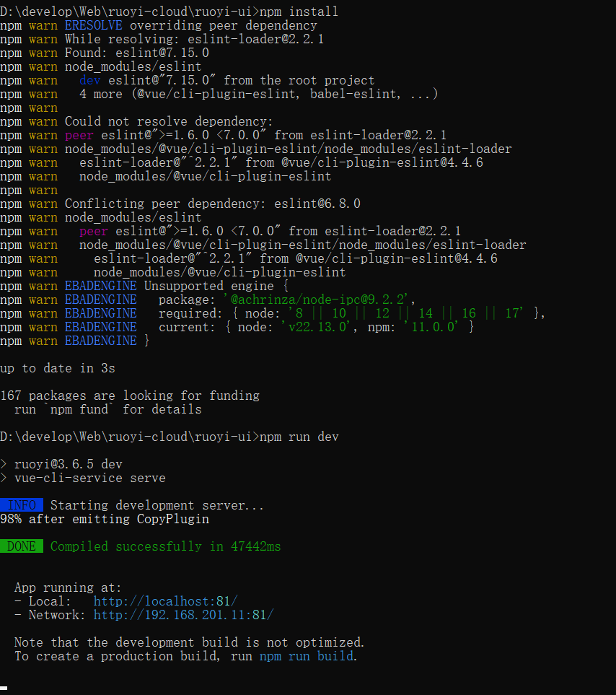Click the blue 'npm run build' text
The width and height of the screenshot is (616, 695).
(x=307, y=656)
